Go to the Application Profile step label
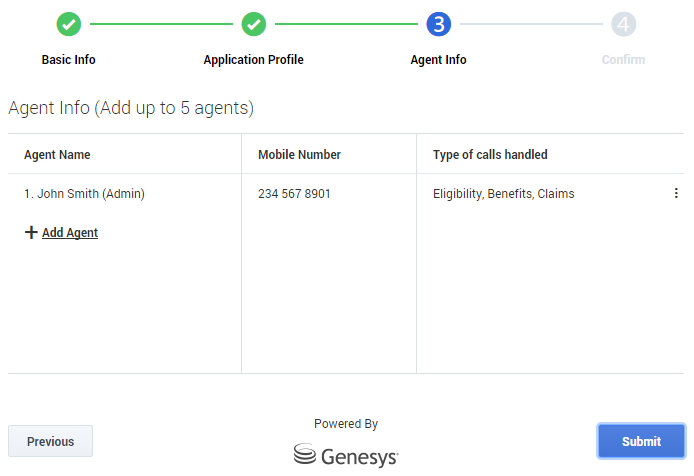This screenshot has width=694, height=476. [254, 60]
